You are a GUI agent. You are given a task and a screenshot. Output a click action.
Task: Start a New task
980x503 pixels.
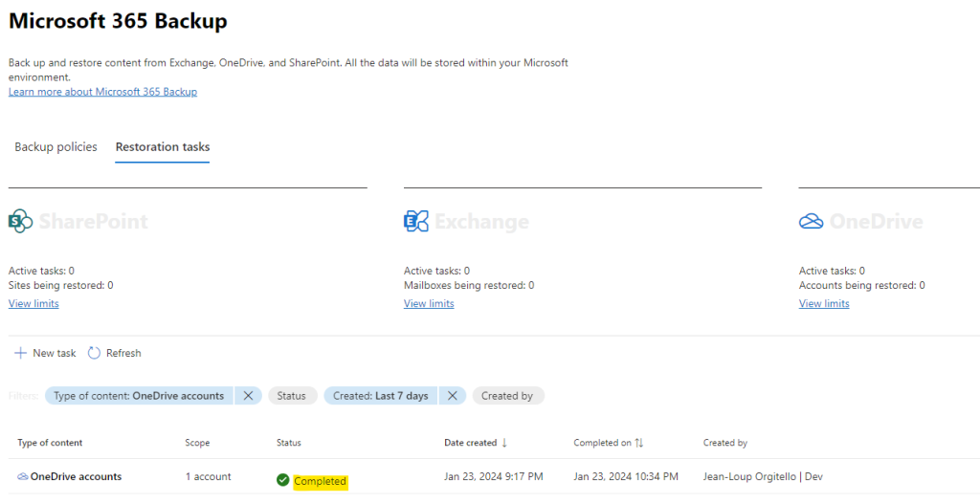(45, 353)
